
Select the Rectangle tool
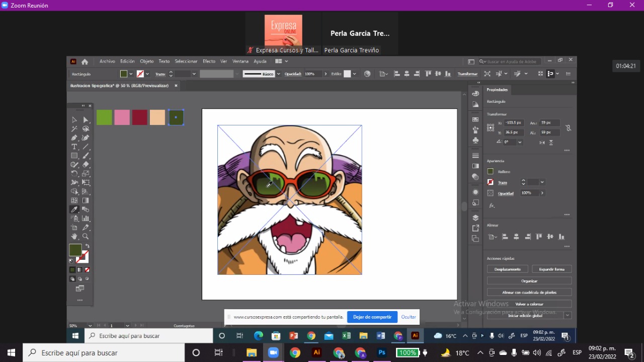pos(74,156)
